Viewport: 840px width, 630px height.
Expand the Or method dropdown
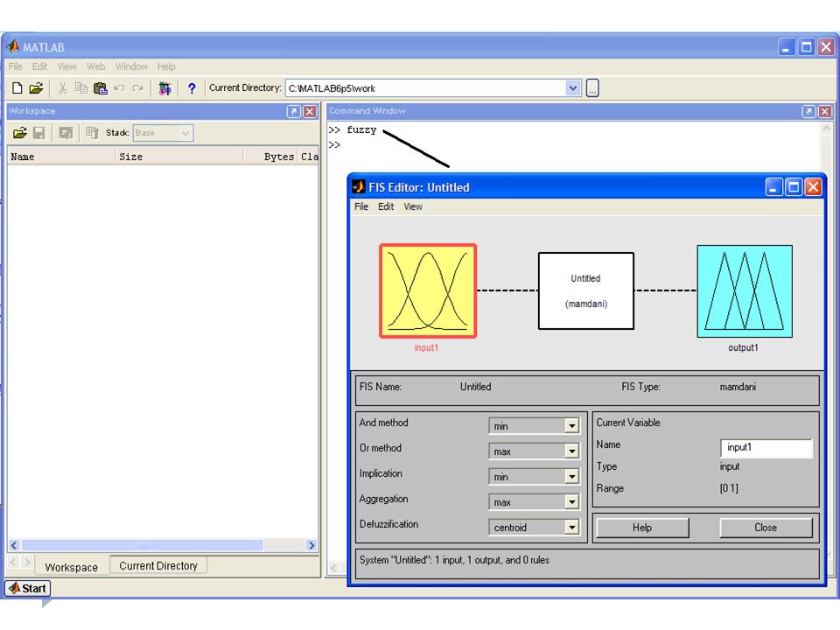click(x=572, y=451)
